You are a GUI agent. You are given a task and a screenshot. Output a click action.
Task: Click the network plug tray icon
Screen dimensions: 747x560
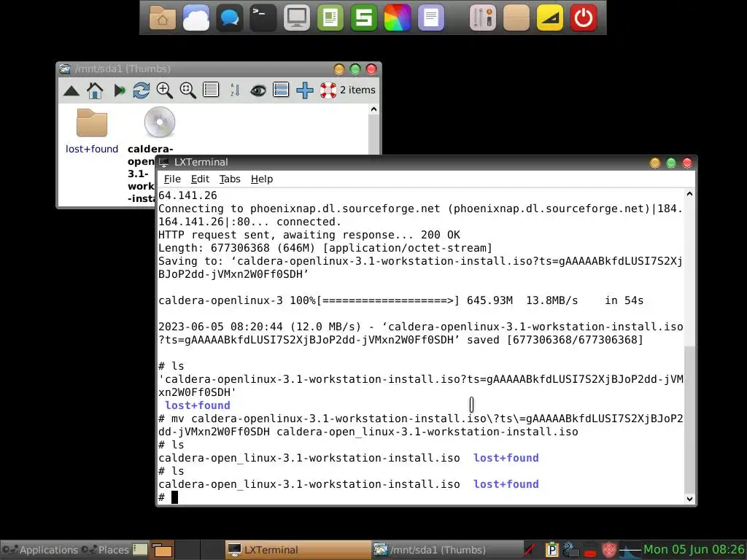(570, 550)
